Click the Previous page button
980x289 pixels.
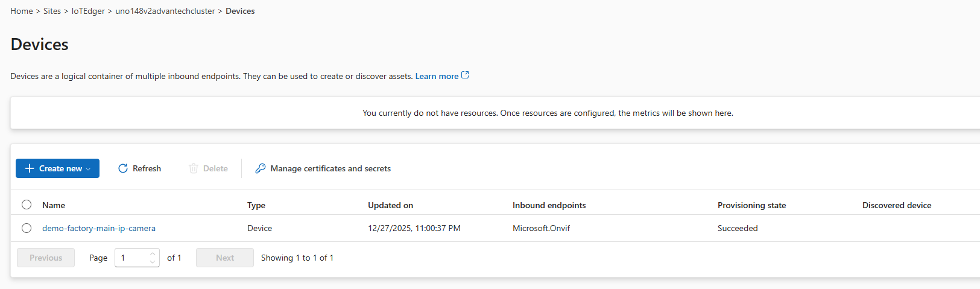click(x=46, y=258)
